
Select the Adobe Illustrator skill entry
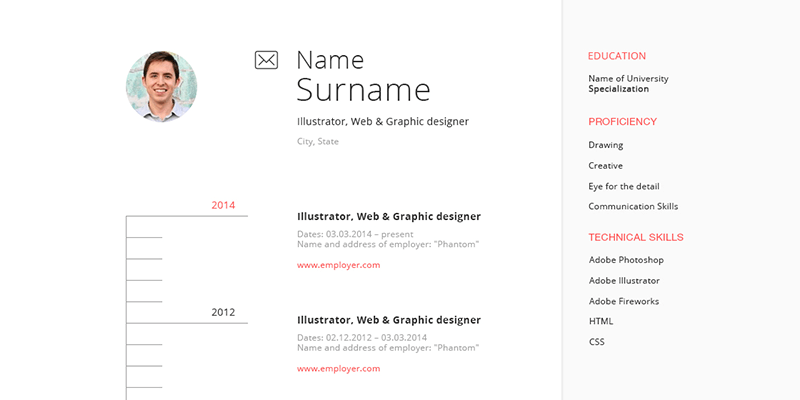click(x=624, y=281)
